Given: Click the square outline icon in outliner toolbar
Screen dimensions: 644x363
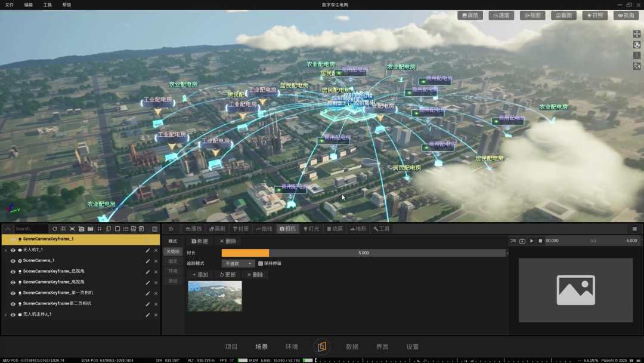Looking at the screenshot, I should (x=117, y=229).
